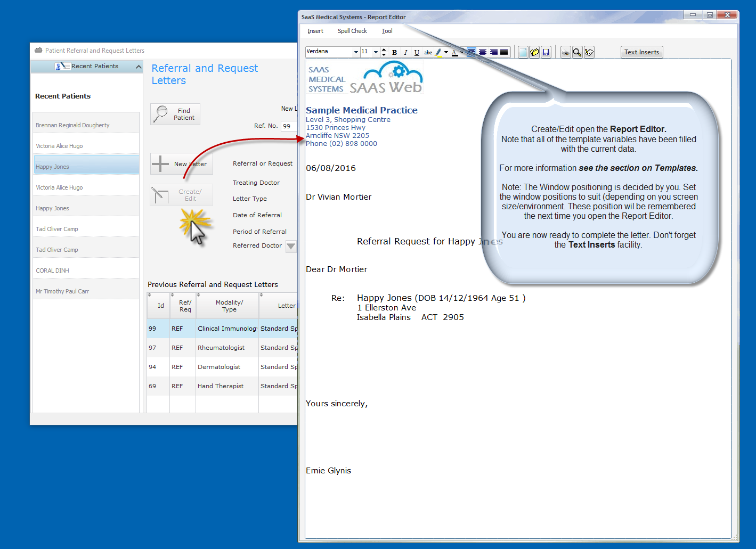Click the Yours sincerely closing line
Viewport: 756px width, 549px height.
(x=337, y=404)
